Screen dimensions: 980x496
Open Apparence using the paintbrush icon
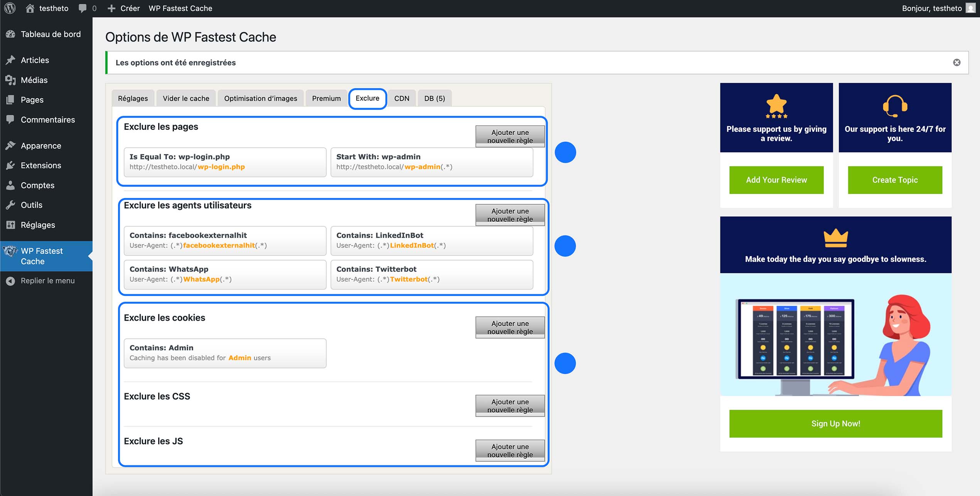click(x=10, y=145)
